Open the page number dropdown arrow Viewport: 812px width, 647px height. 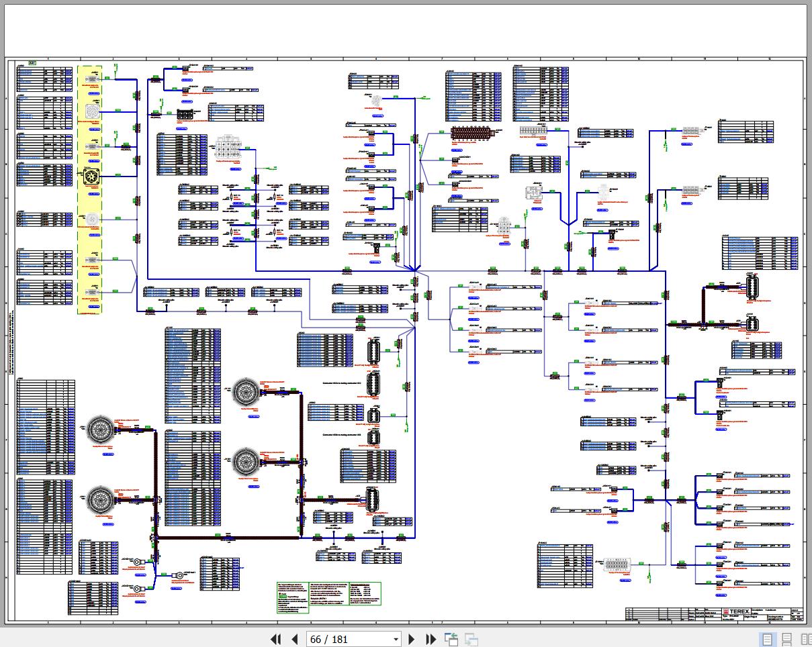[396, 639]
